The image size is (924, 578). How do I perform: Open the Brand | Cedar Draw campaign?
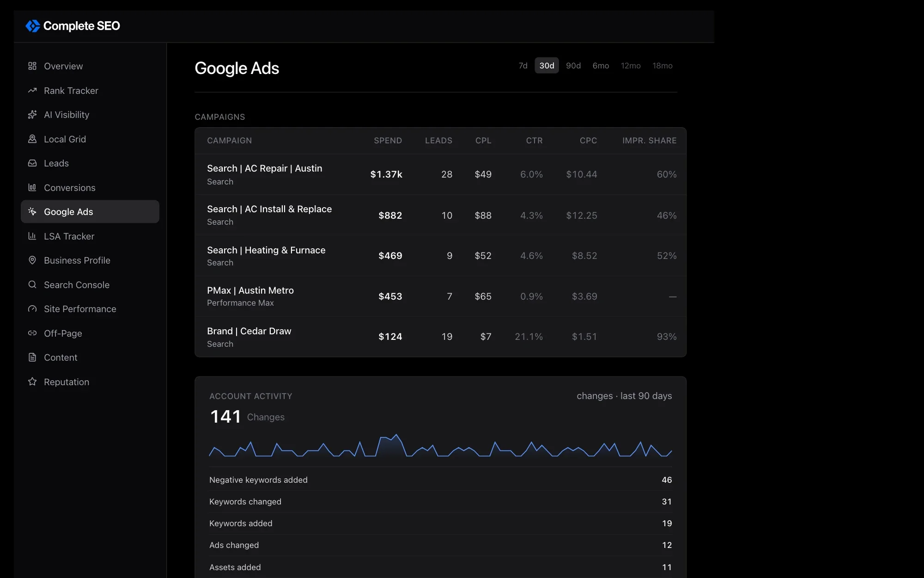(x=440, y=337)
